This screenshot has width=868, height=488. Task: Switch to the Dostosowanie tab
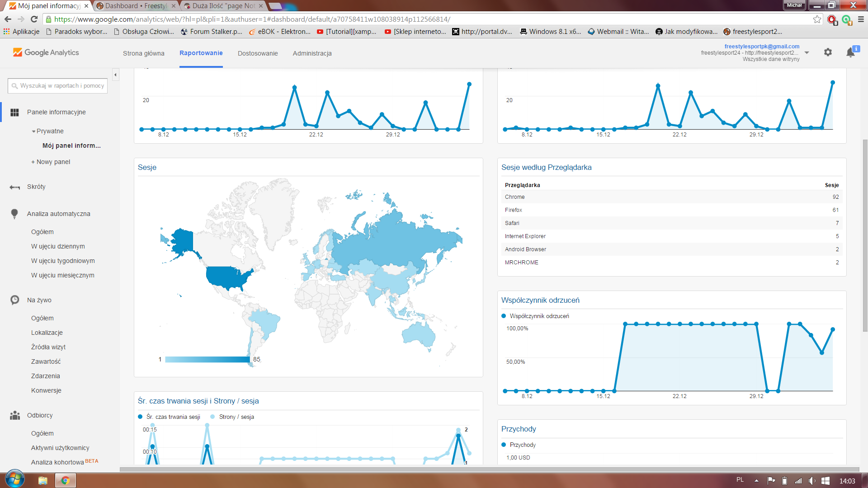(x=258, y=53)
